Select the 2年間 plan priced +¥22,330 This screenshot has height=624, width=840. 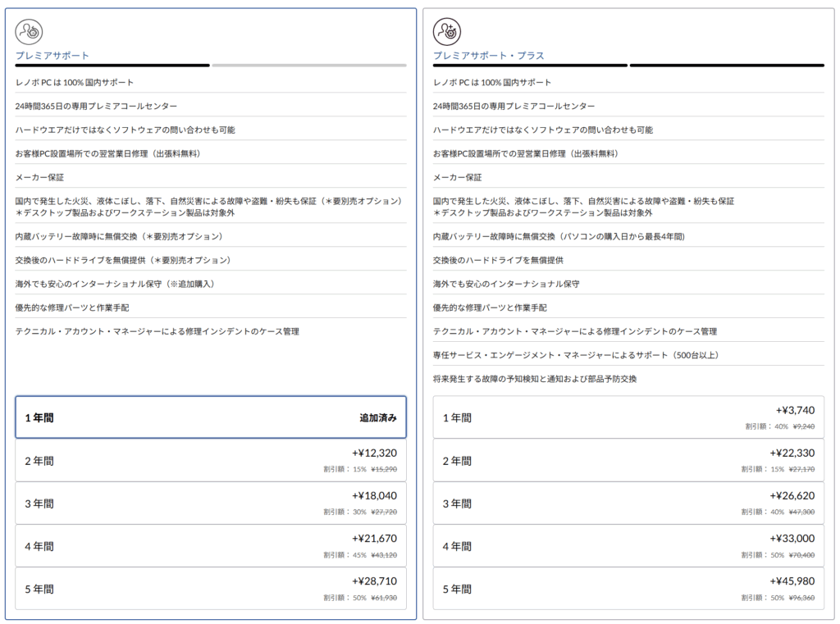pos(628,460)
